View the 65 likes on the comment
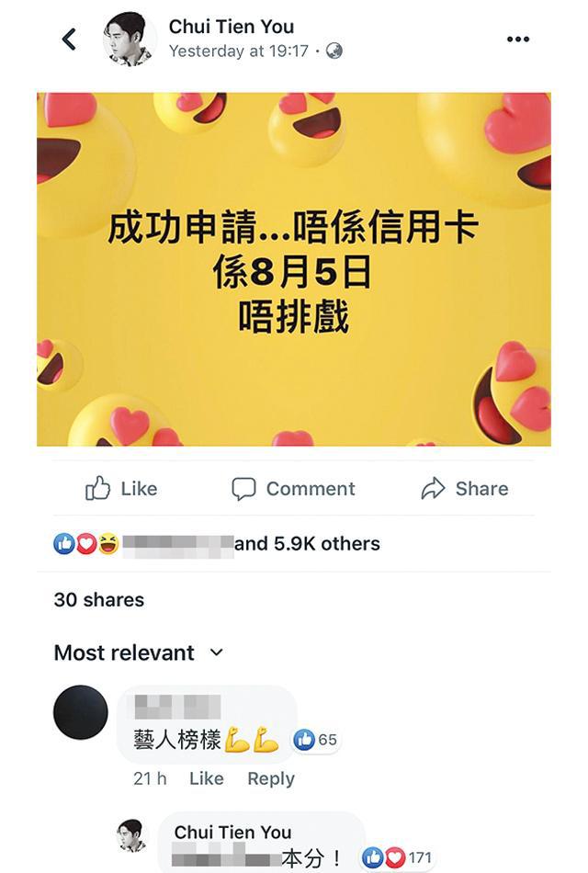This screenshot has height=873, width=588. [315, 740]
